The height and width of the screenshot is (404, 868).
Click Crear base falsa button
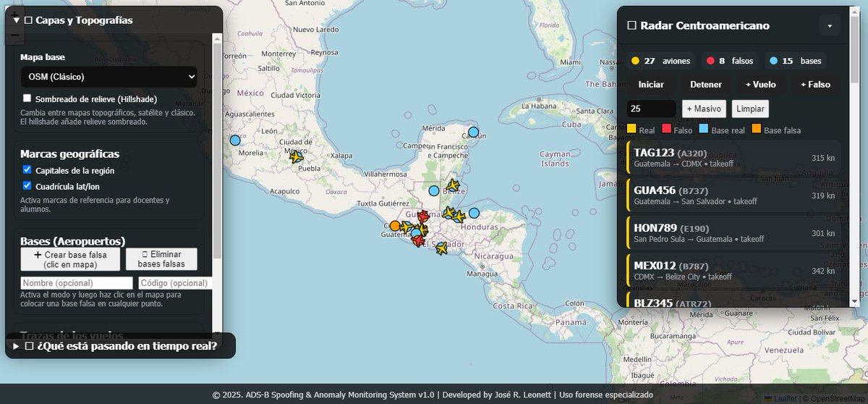[70, 259]
